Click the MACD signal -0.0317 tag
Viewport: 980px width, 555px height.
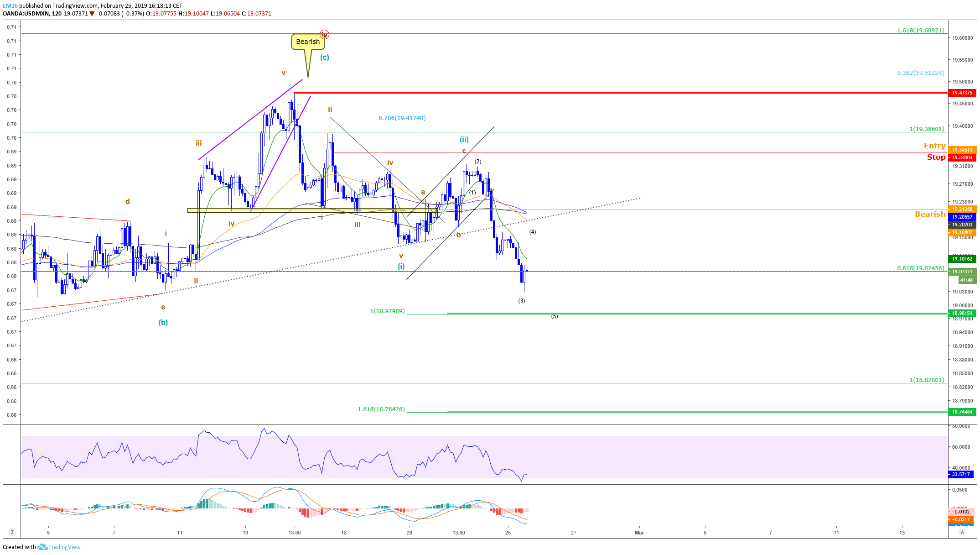[x=961, y=519]
